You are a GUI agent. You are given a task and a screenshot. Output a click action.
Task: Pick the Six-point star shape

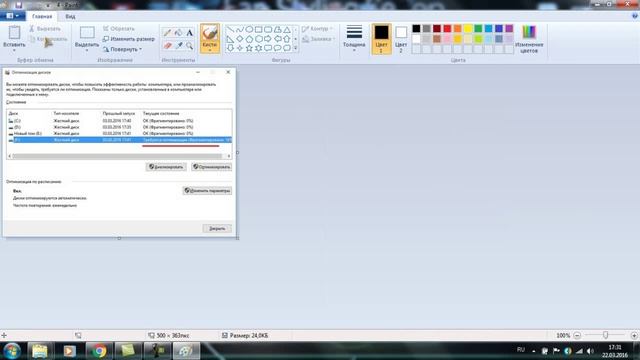coord(258,48)
